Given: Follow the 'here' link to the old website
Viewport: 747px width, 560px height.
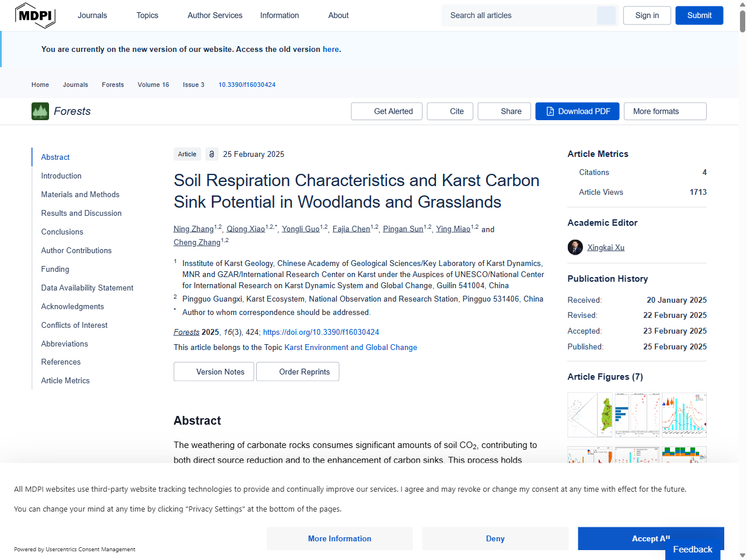Looking at the screenshot, I should pyautogui.click(x=331, y=49).
